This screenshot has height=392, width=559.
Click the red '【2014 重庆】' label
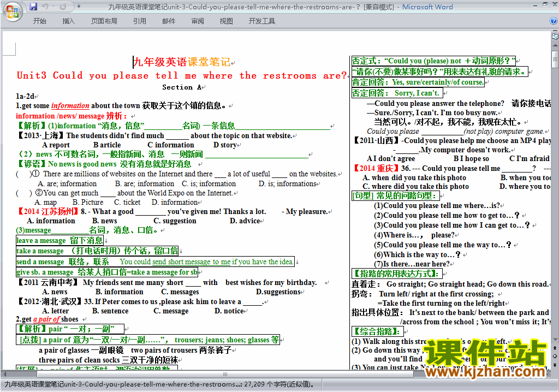[376, 168]
